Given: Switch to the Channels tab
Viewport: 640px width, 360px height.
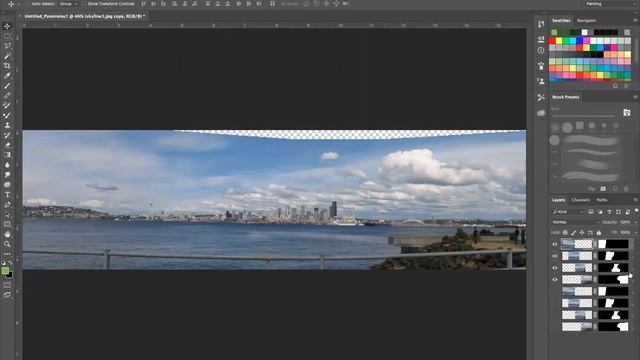Looking at the screenshot, I should coord(580,200).
